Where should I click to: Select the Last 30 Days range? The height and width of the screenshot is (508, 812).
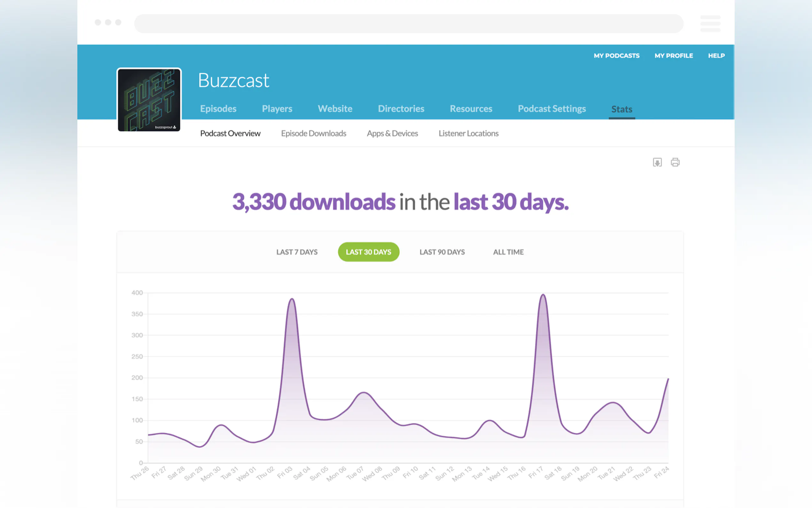tap(368, 252)
